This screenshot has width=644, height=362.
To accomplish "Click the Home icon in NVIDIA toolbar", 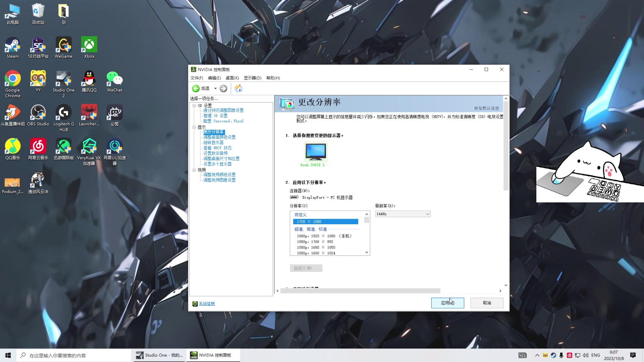I will point(238,88).
